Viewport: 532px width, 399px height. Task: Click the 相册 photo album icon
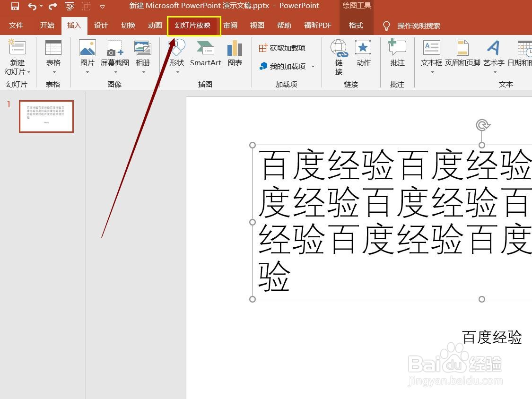[x=142, y=47]
